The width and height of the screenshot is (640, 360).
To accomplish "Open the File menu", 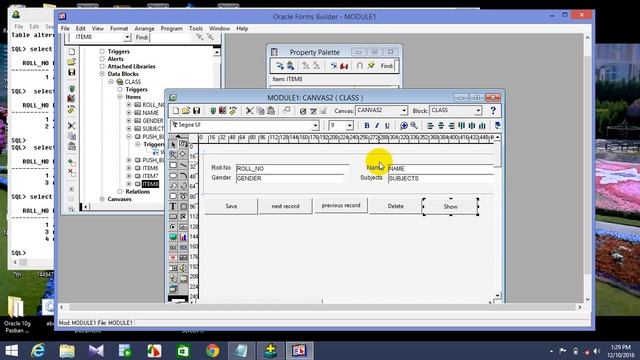I will (65, 29).
